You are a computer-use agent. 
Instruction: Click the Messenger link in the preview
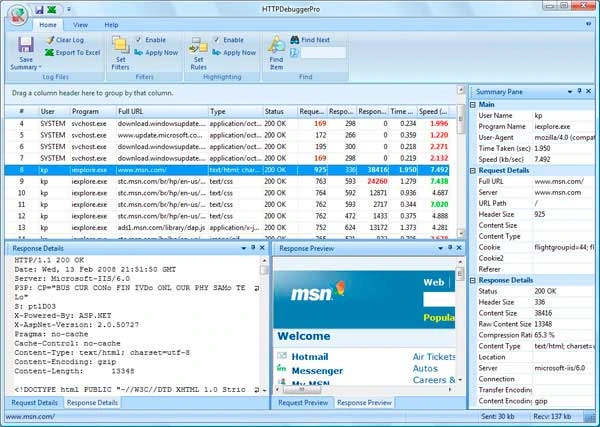click(x=317, y=370)
